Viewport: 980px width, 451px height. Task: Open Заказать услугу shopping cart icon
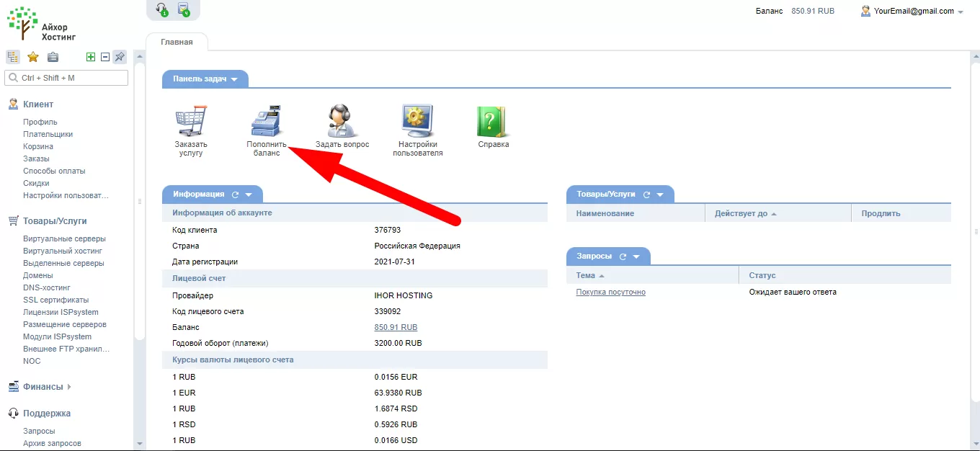(x=191, y=121)
